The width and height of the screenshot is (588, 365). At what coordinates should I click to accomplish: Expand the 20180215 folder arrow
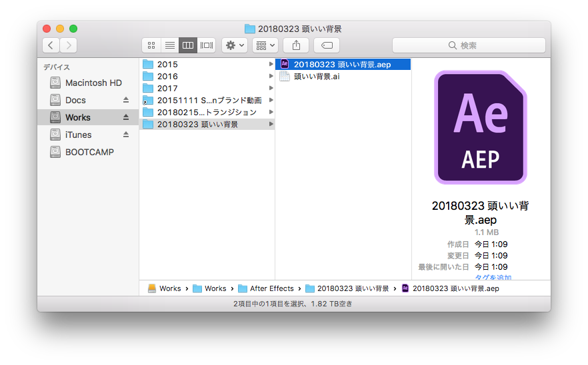271,112
